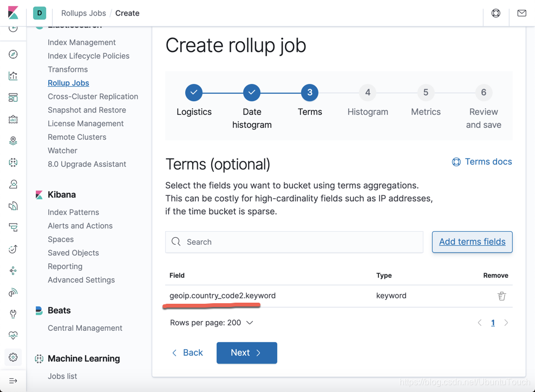535x392 pixels.
Task: Open the help lifebuoy icon in header
Action: (x=496, y=13)
